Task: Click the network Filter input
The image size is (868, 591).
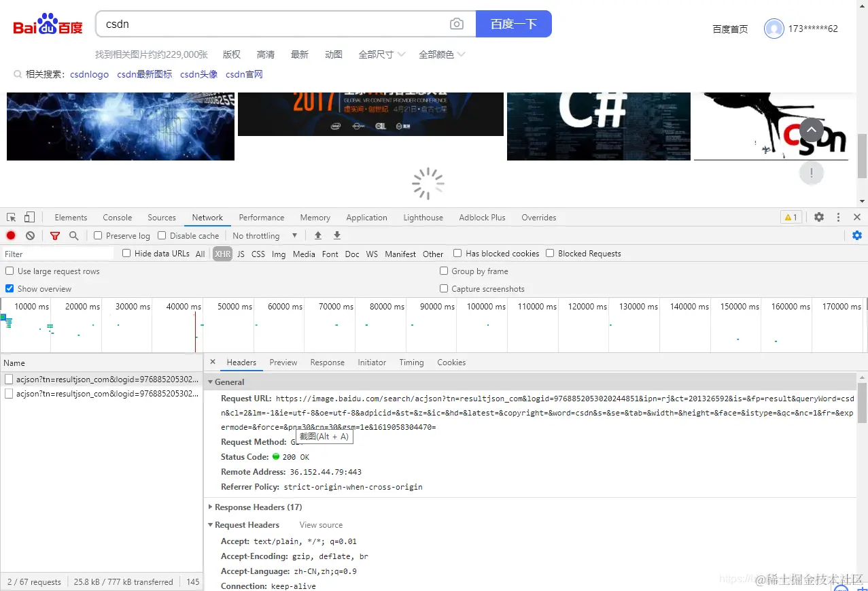Action: (58, 254)
